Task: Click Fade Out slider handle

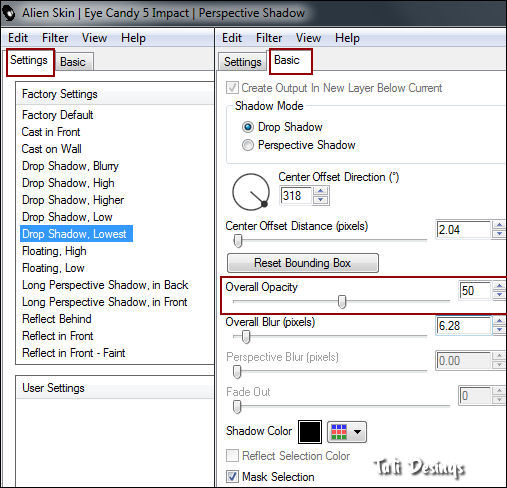Action: pos(237,407)
